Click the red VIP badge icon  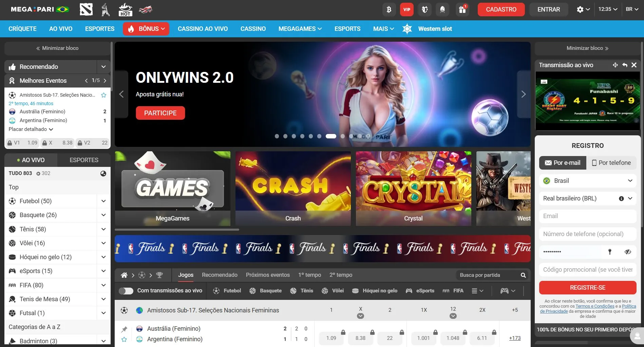[407, 9]
